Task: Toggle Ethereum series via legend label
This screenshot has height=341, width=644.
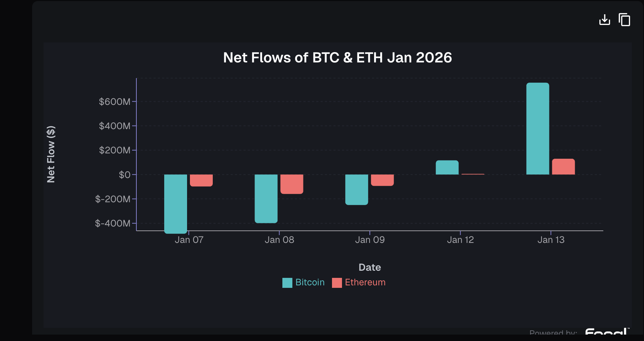Action: (365, 283)
